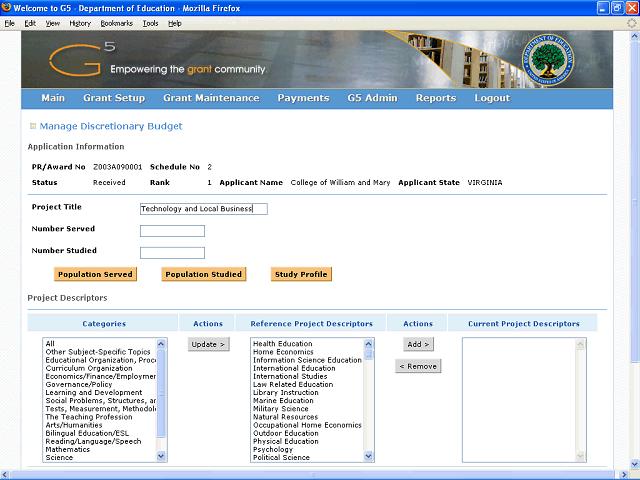Open the View menu
640x480 pixels.
coord(52,23)
